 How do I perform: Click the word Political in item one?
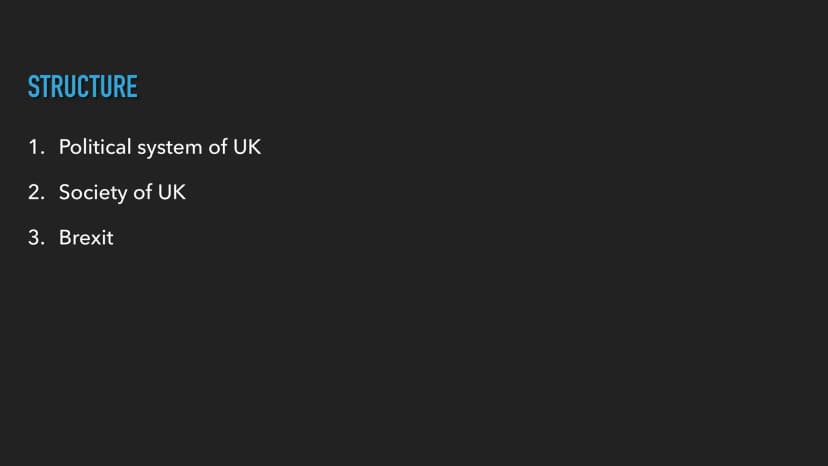95,147
